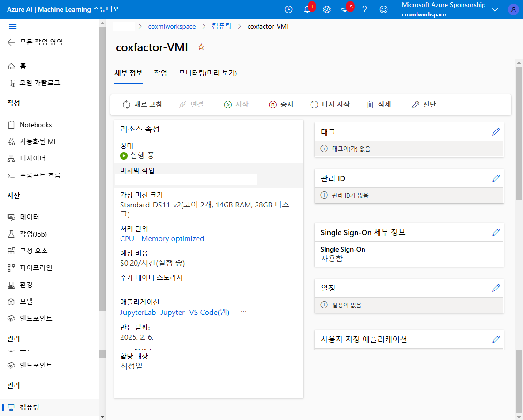
Task: Open Models (모델) page
Action: point(20,302)
